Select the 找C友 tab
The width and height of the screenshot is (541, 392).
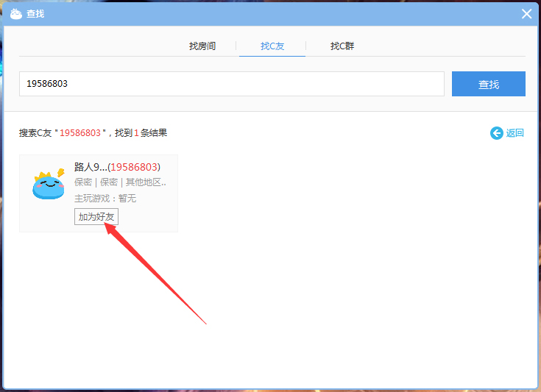click(x=272, y=46)
